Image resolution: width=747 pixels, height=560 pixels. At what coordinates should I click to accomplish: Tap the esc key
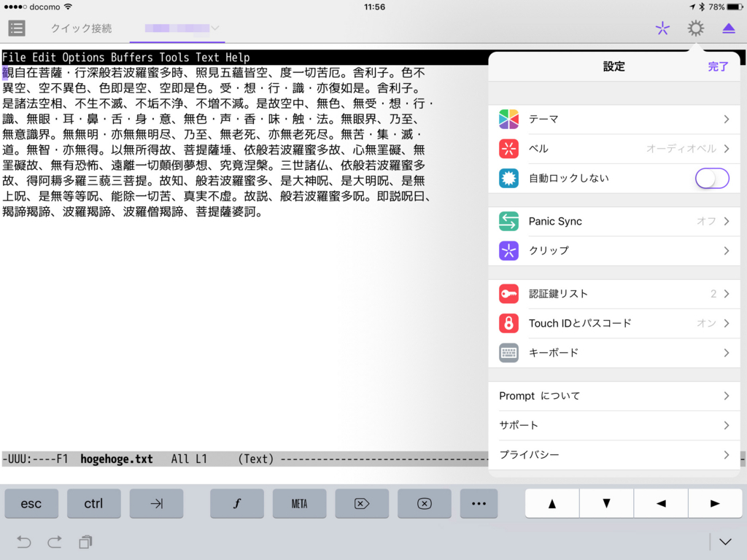31,503
